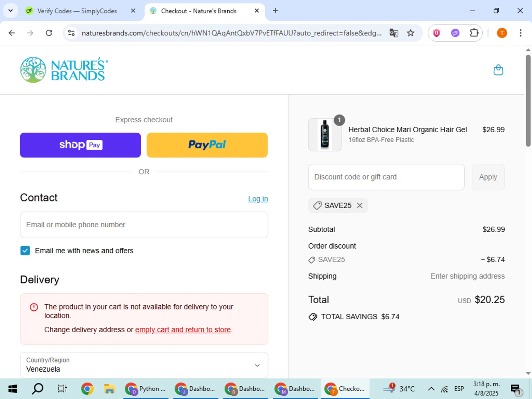Open the pinned Chrome taskbar icon
The width and height of the screenshot is (532, 399).
point(87,389)
